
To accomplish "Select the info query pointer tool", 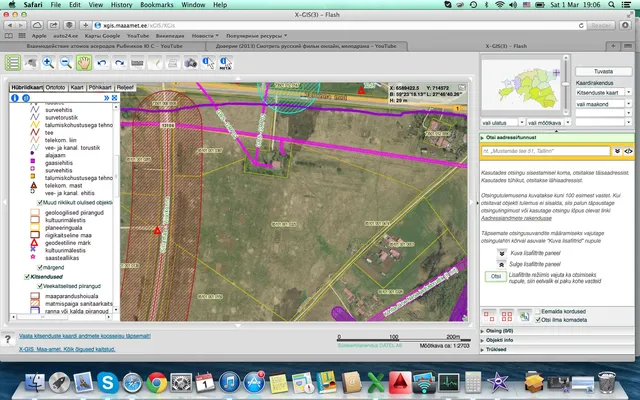I will click(x=208, y=63).
